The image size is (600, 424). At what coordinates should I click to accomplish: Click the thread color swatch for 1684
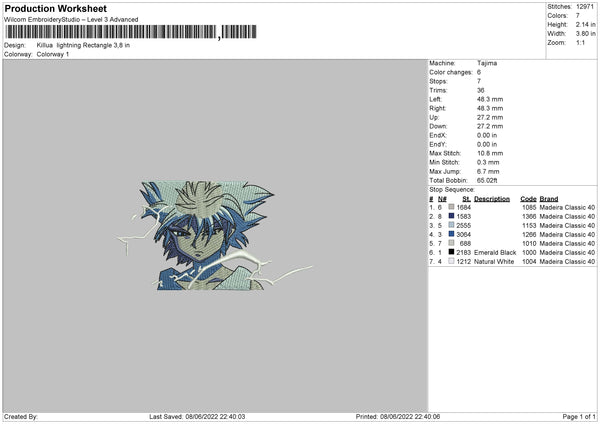pyautogui.click(x=451, y=207)
